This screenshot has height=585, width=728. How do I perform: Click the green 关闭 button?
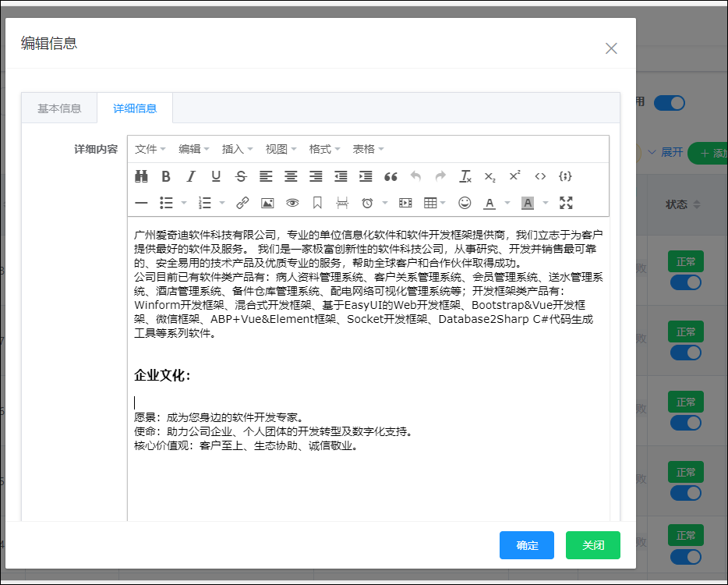[x=593, y=545]
